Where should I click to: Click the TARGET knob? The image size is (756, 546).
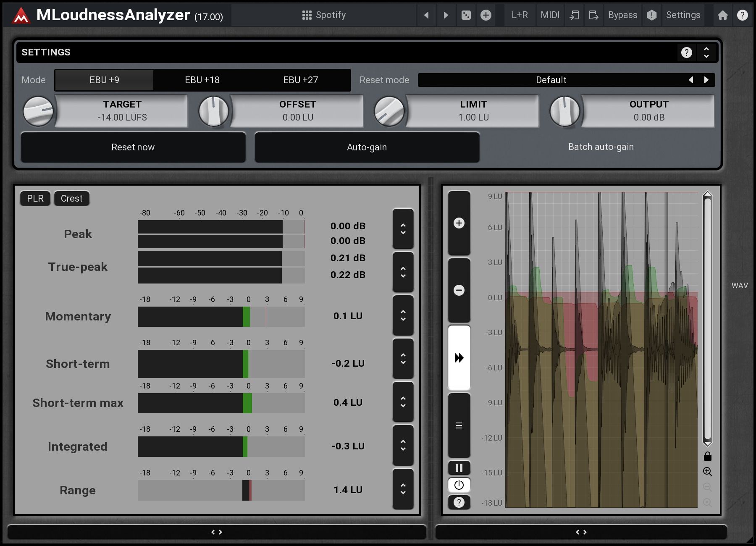(38, 111)
